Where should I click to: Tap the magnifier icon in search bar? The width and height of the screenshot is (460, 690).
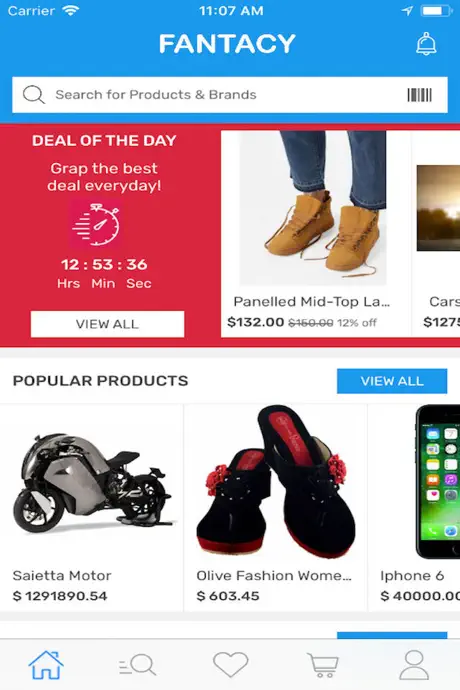click(x=34, y=95)
